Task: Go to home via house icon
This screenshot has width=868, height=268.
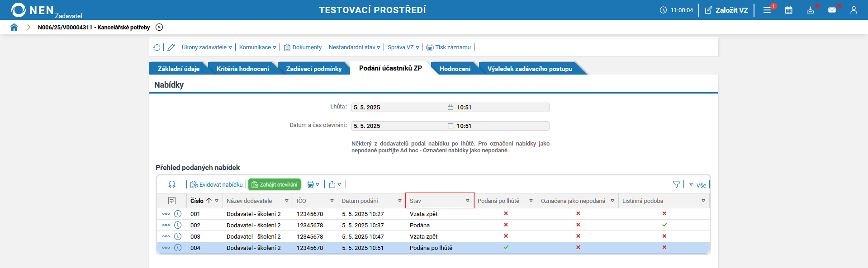Action: (14, 27)
